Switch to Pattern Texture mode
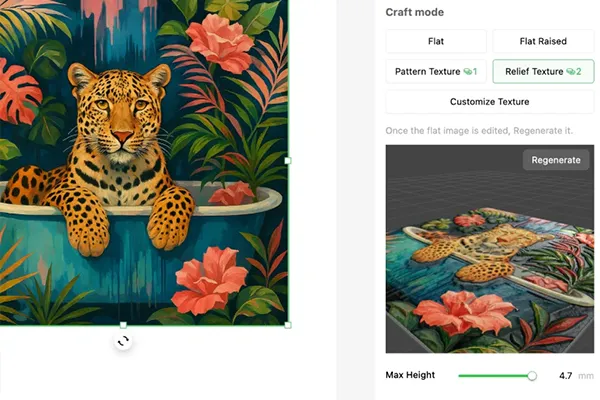Viewport: 600px width, 400px height. tap(430, 72)
